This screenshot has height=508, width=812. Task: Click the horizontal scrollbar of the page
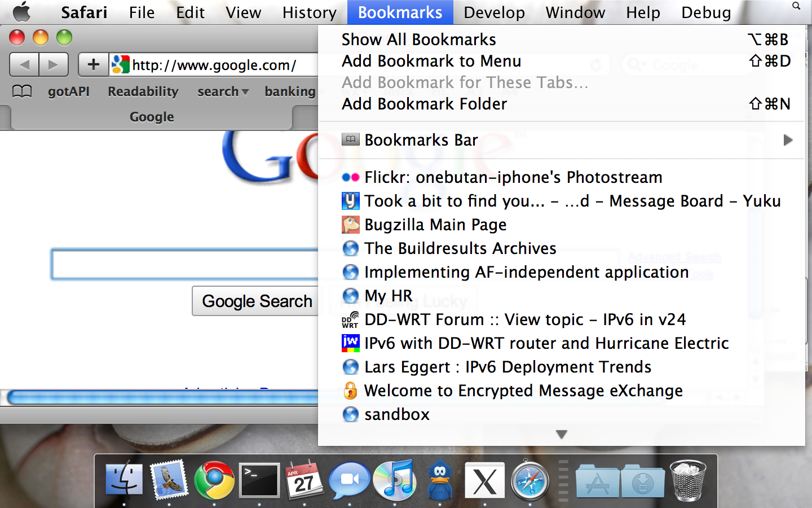pos(162,397)
